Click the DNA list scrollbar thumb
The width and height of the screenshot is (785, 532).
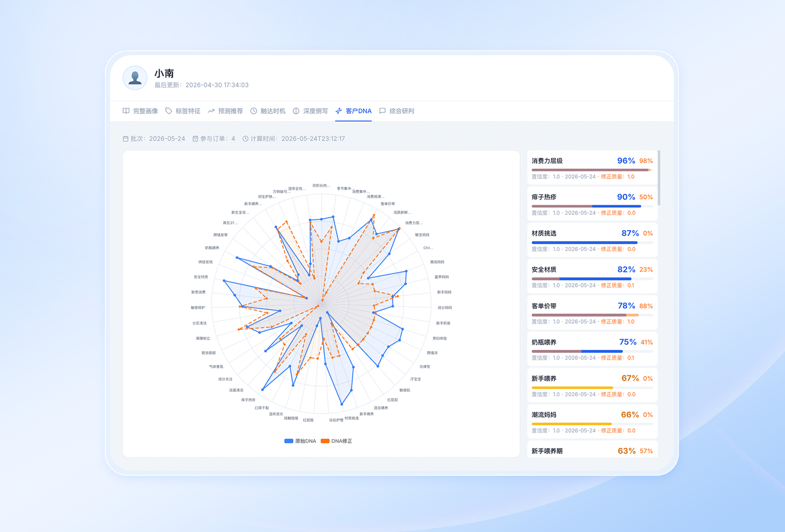click(x=659, y=178)
